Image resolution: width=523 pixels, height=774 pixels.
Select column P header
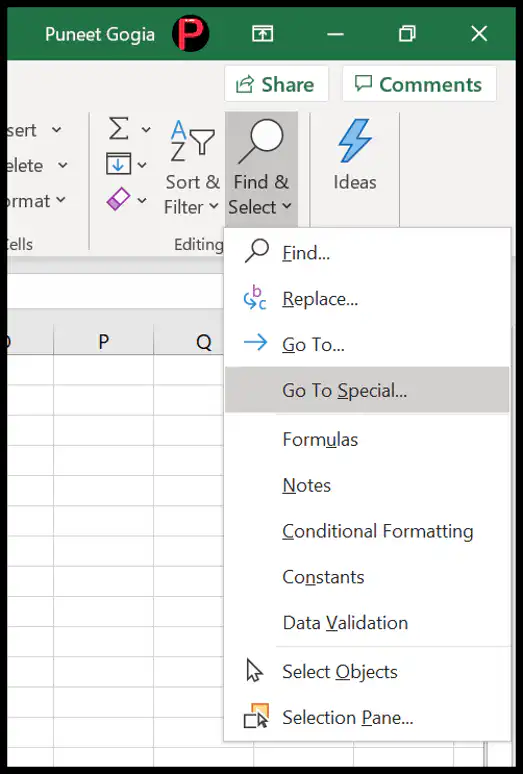(104, 341)
